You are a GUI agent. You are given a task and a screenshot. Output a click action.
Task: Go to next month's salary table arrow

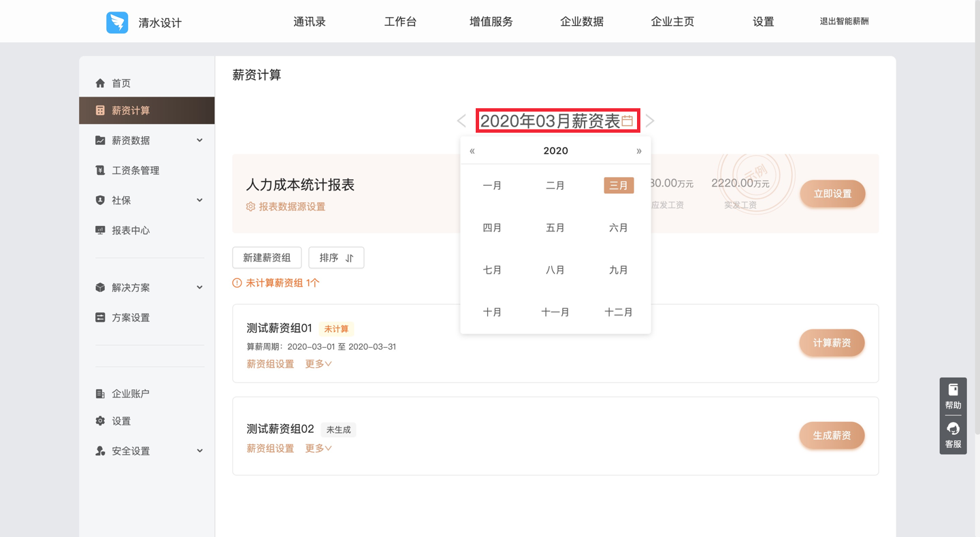point(650,121)
